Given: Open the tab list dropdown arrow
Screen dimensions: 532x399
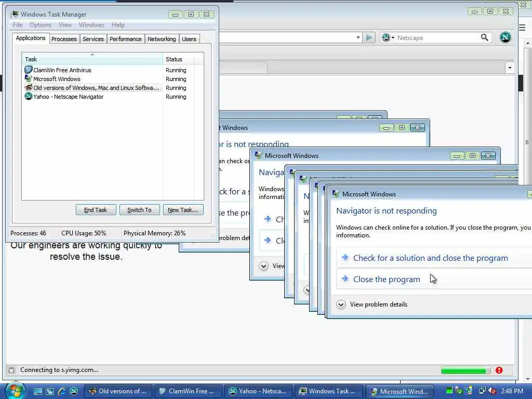Looking at the screenshot, I should 510,68.
